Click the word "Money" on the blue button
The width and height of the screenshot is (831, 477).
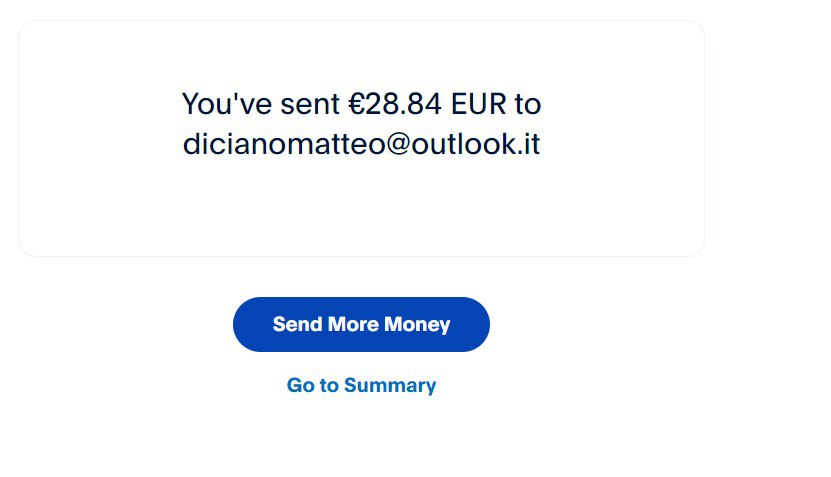click(x=417, y=324)
